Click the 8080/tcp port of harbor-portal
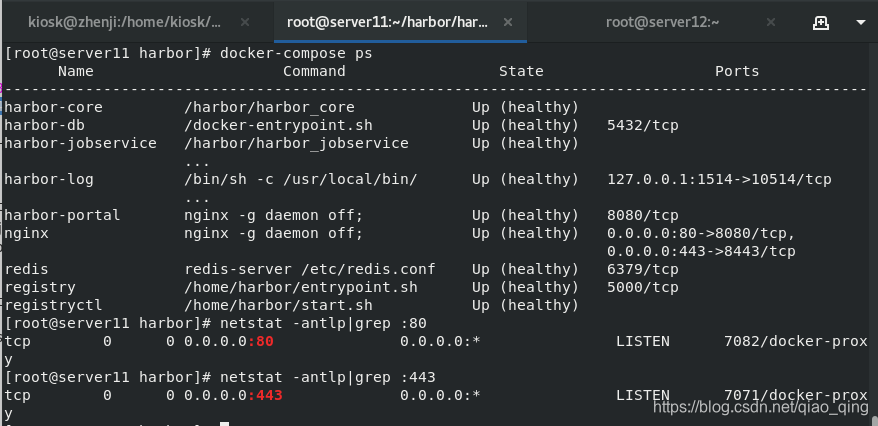This screenshot has height=426, width=878. (x=643, y=215)
